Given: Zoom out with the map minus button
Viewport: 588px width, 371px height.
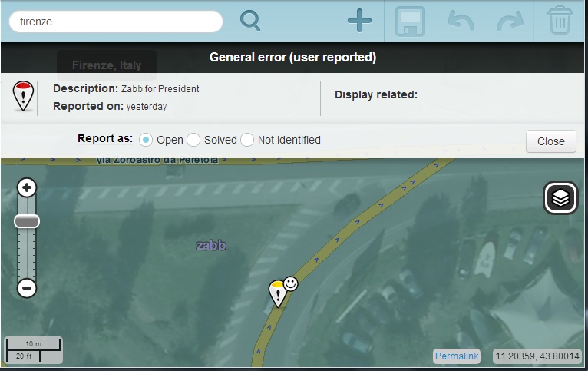Looking at the screenshot, I should 27,288.
